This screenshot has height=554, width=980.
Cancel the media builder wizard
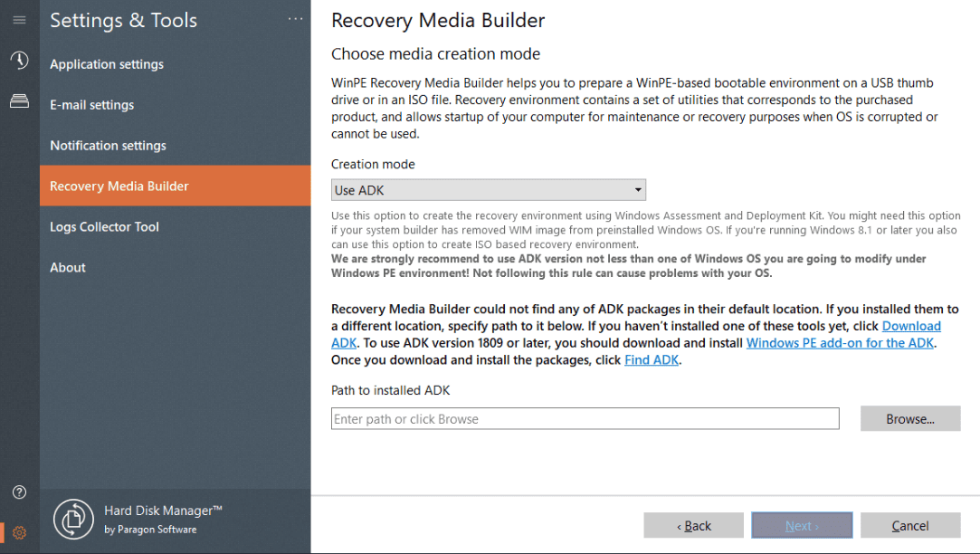tap(910, 526)
